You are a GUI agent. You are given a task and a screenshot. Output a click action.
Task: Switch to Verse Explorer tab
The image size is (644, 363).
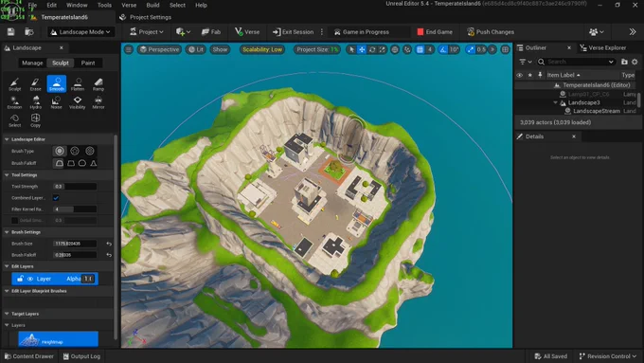(603, 47)
